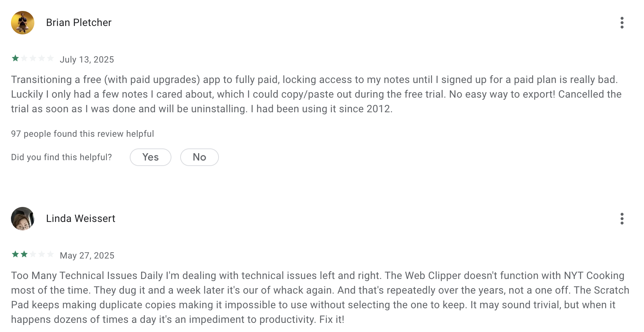Click the second star of Linda's rating
Viewport: 644px width, 332px height.
pyautogui.click(x=23, y=255)
